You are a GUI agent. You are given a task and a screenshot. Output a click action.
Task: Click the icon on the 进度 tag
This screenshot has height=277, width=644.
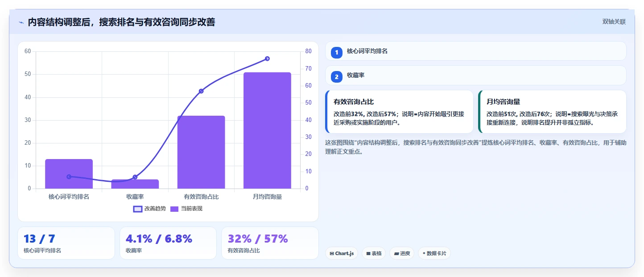(x=396, y=254)
